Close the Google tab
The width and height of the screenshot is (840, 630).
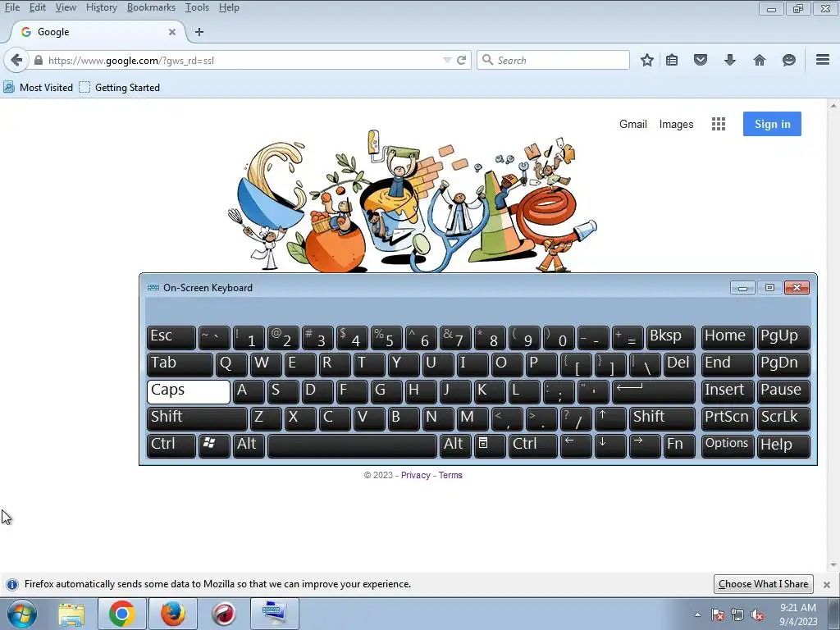(x=172, y=32)
